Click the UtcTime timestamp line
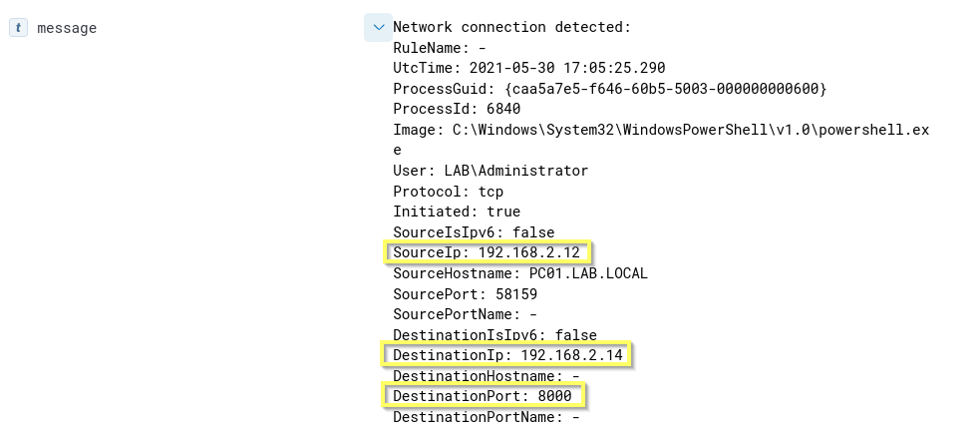Viewport: 980px width, 431px height. click(528, 68)
